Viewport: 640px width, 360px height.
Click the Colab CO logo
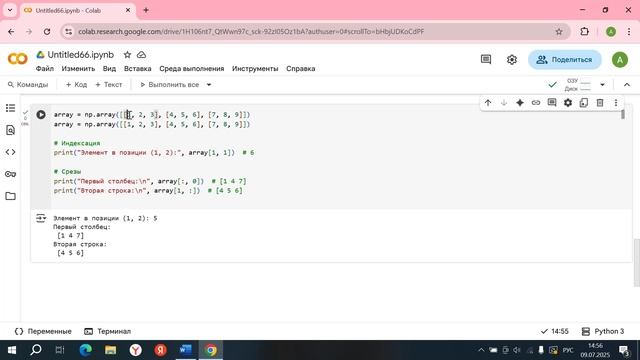pyautogui.click(x=18, y=59)
